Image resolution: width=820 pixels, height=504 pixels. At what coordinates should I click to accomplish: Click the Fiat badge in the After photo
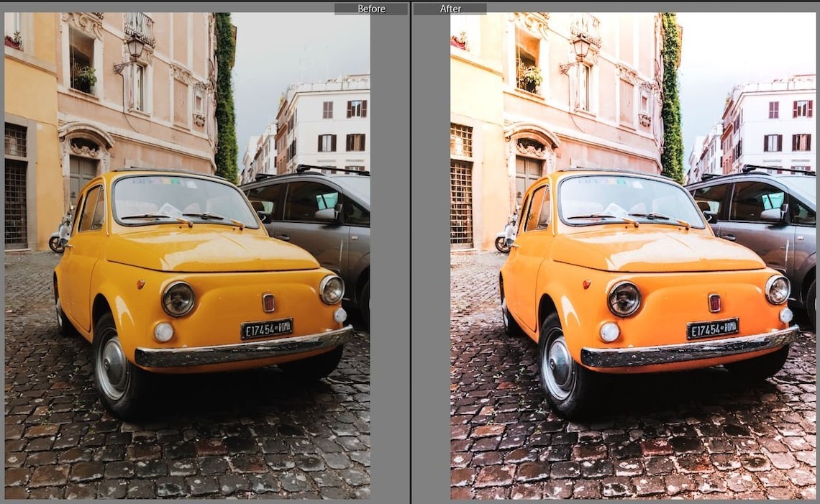(714, 303)
